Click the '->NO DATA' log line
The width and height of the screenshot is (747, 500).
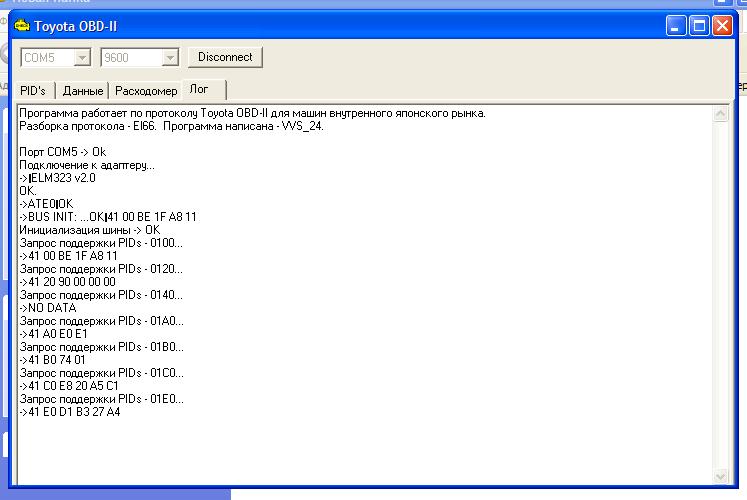point(48,308)
